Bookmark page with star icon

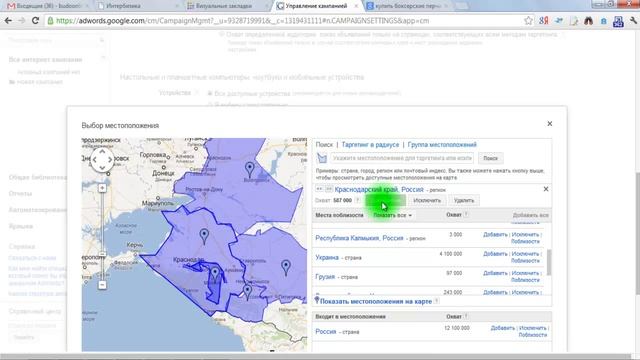(x=528, y=21)
